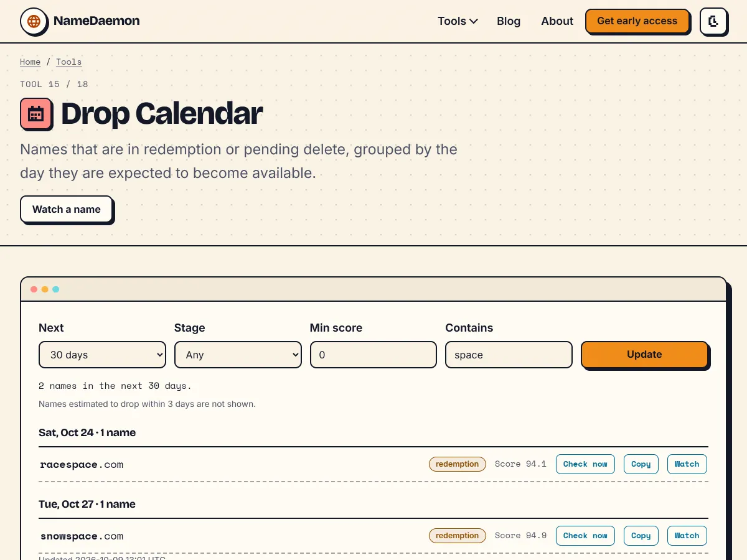The width and height of the screenshot is (747, 560).
Task: Follow the Tools breadcrumb link
Action: 68,62
